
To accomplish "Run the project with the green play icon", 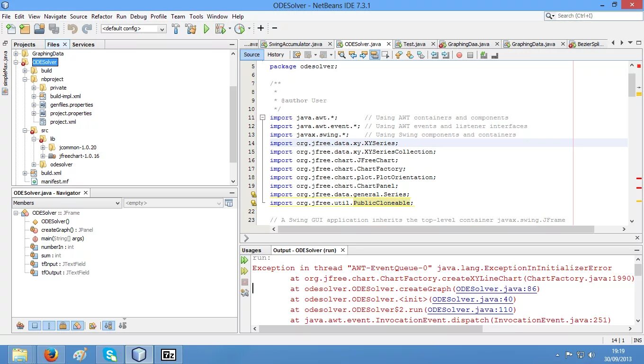I will pos(206,29).
